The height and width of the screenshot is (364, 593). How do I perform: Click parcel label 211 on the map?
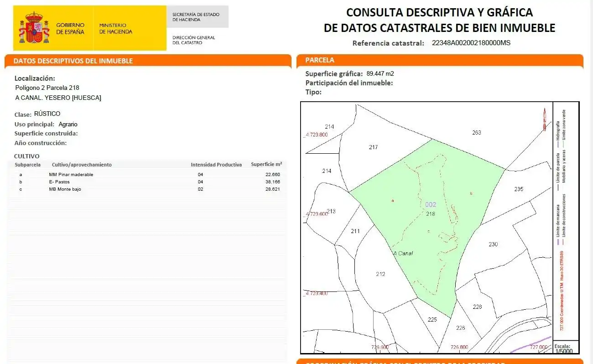[355, 231]
